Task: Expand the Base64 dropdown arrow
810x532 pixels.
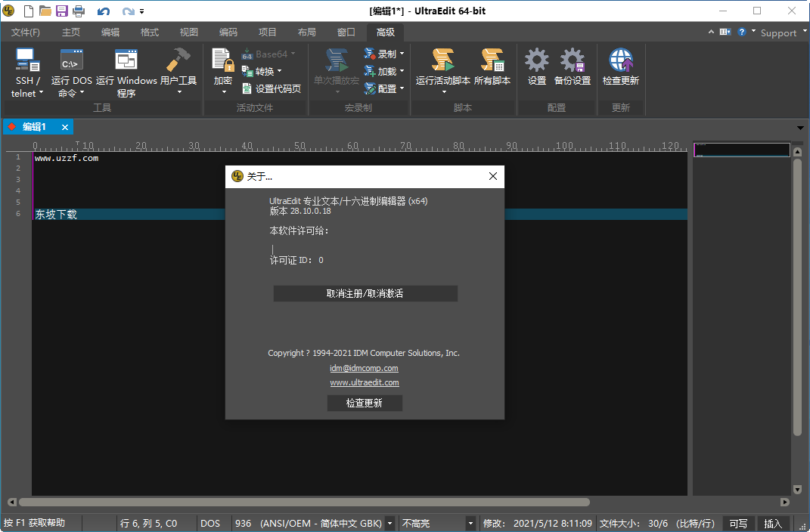Action: pyautogui.click(x=293, y=54)
